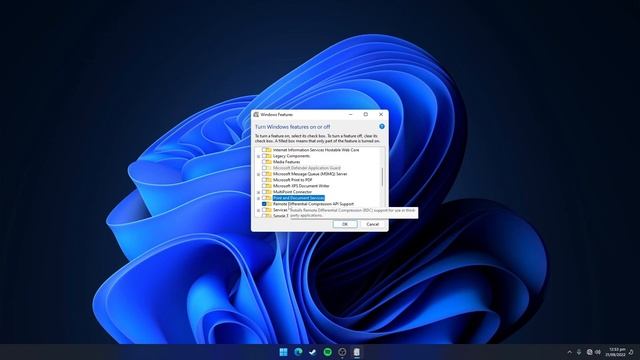Open the volume icon in system tray
640x360 pixels.
[x=598, y=352]
